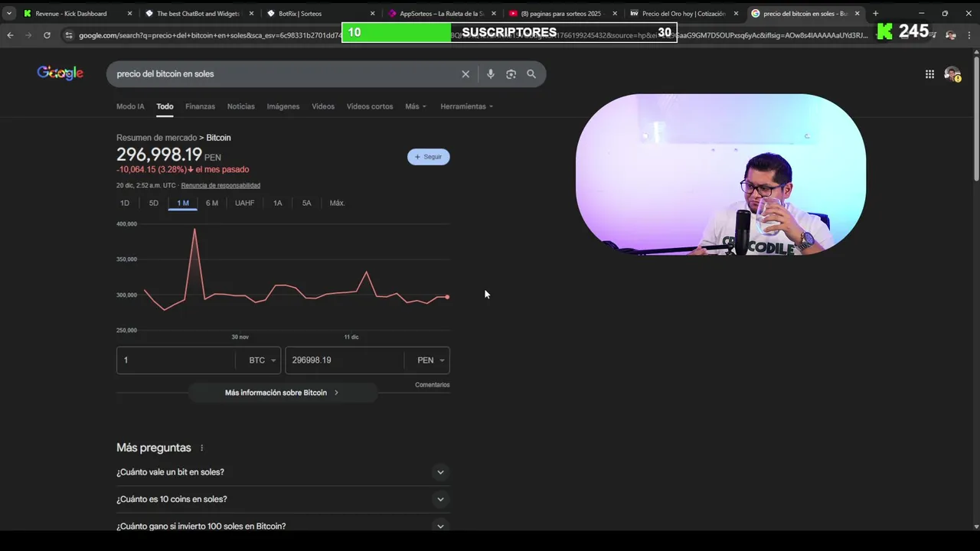This screenshot has width=980, height=551.
Task: Select the Videos cortos search tab
Action: point(370,106)
